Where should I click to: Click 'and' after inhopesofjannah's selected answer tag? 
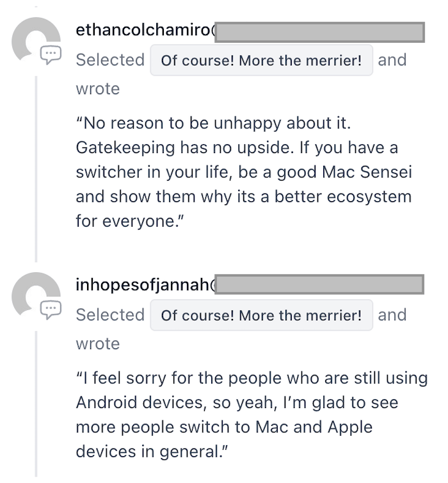pyautogui.click(x=392, y=315)
